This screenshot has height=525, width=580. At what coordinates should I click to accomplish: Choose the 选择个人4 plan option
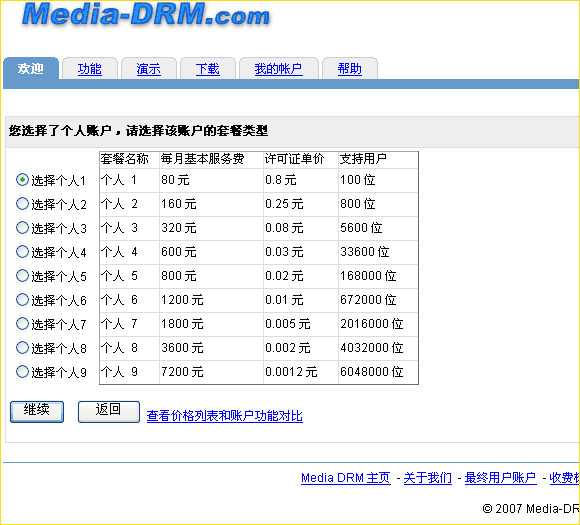coord(22,252)
